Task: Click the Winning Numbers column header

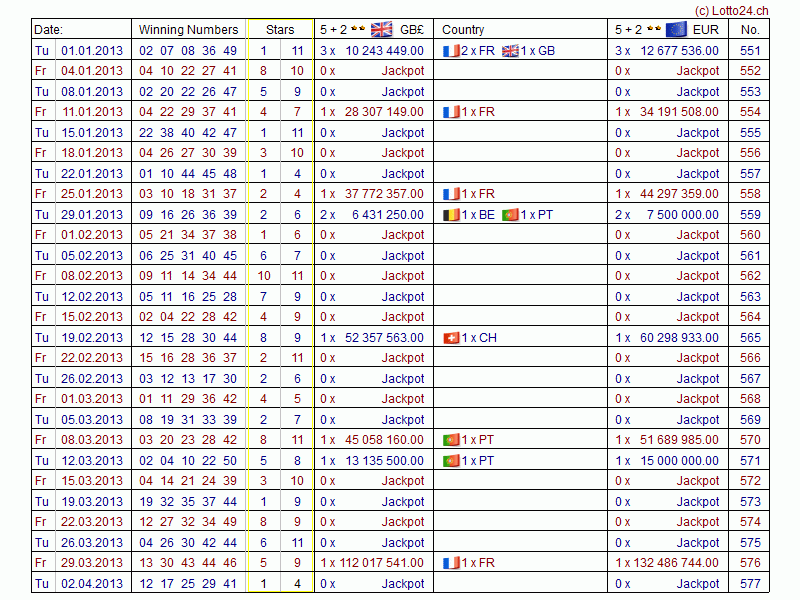Action: tap(188, 30)
